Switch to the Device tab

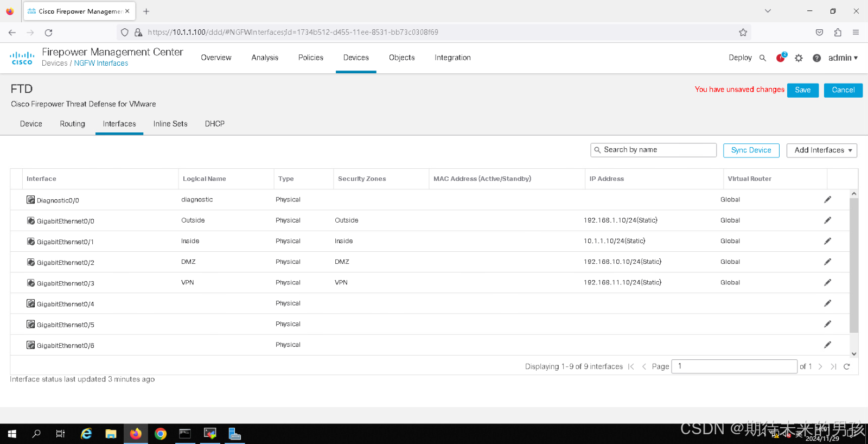click(x=31, y=124)
